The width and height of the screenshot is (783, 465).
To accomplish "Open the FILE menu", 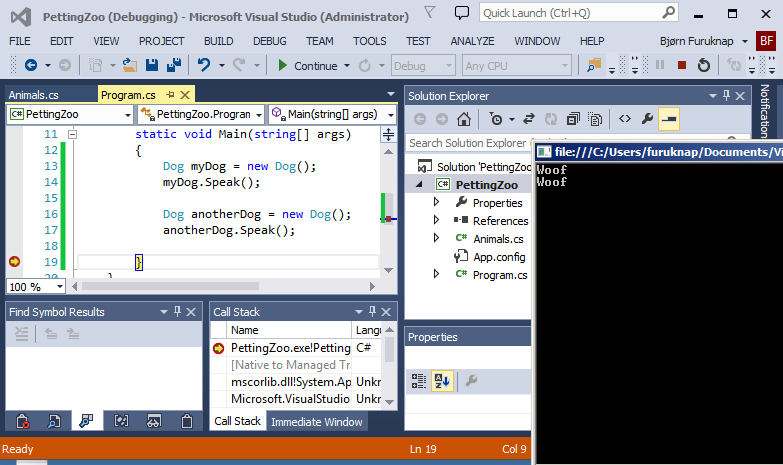I will pos(20,41).
